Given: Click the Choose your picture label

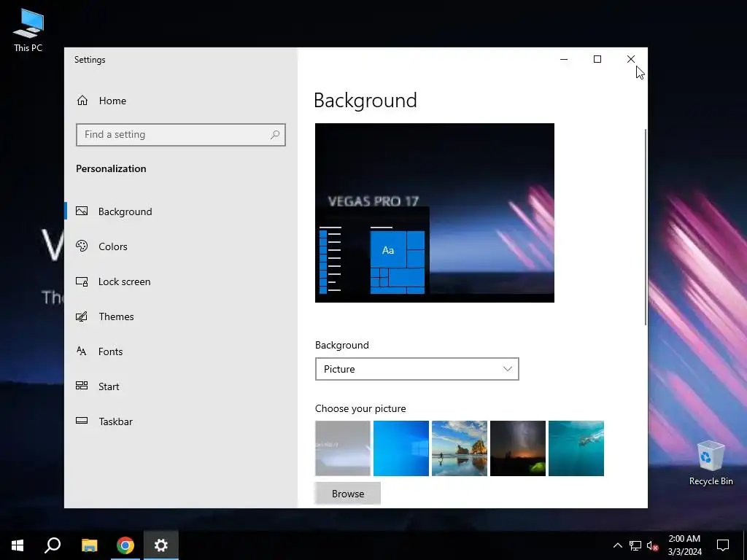Looking at the screenshot, I should coord(360,408).
